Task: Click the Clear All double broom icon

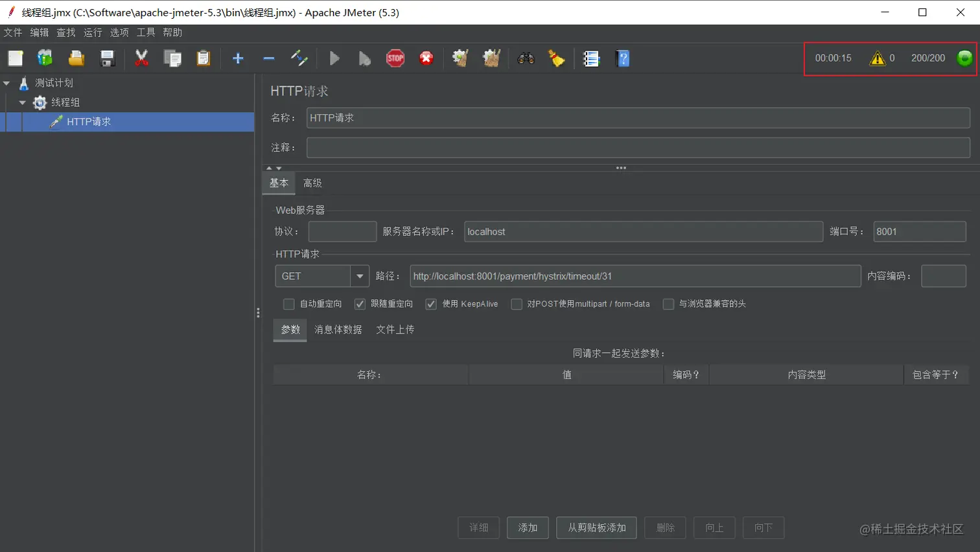Action: click(492, 58)
